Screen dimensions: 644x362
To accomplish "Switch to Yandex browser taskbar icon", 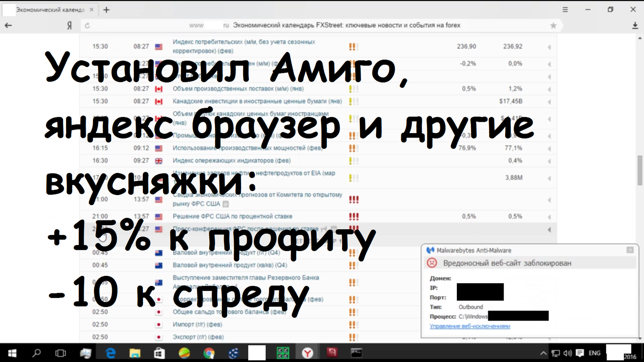I will click(308, 353).
